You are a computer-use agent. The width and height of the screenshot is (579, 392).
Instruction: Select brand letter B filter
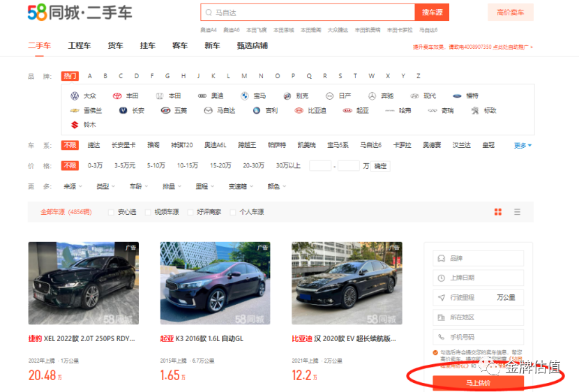(x=105, y=76)
